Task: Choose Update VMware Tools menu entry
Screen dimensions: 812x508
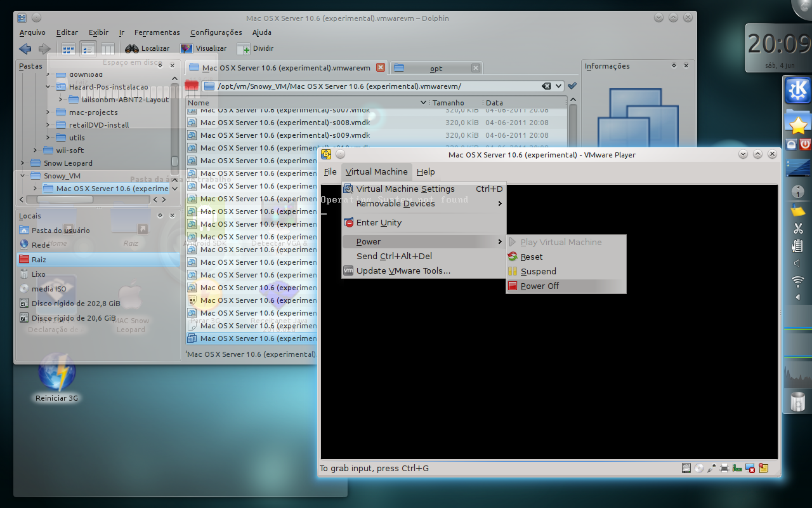Action: point(423,271)
